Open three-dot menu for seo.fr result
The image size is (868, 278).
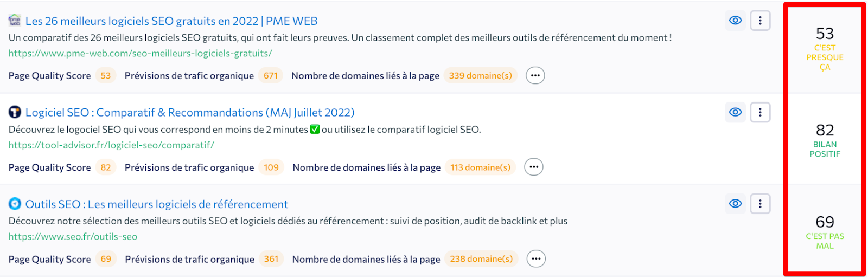coord(760,204)
